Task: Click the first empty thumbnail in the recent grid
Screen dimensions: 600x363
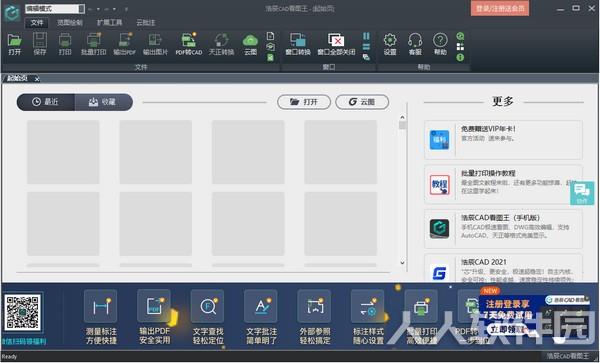Action: [63, 152]
